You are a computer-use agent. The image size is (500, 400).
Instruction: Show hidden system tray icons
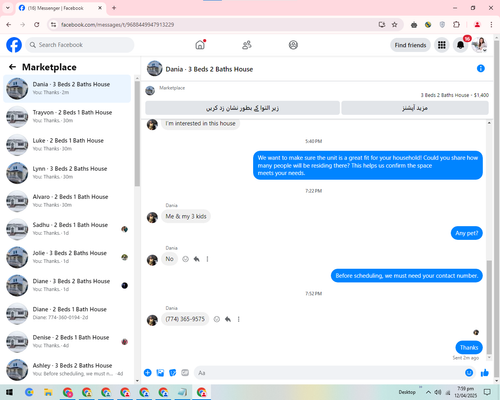[x=428, y=392]
